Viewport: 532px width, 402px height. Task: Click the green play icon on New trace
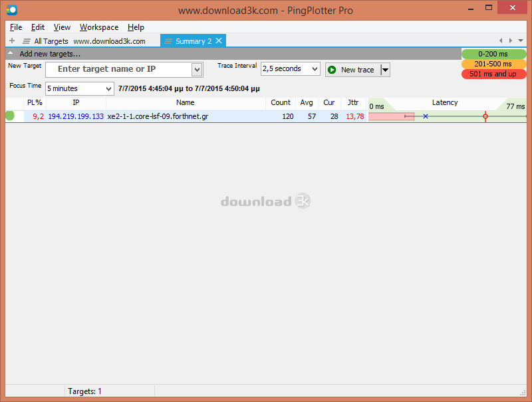(x=332, y=70)
